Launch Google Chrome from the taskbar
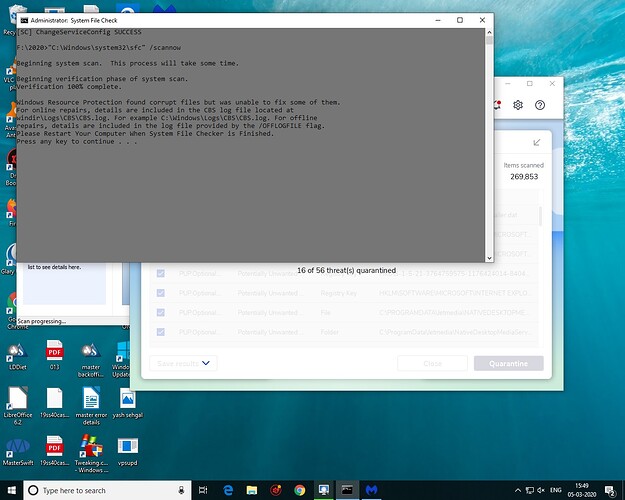Viewport: 625px width, 500px height. [299, 490]
